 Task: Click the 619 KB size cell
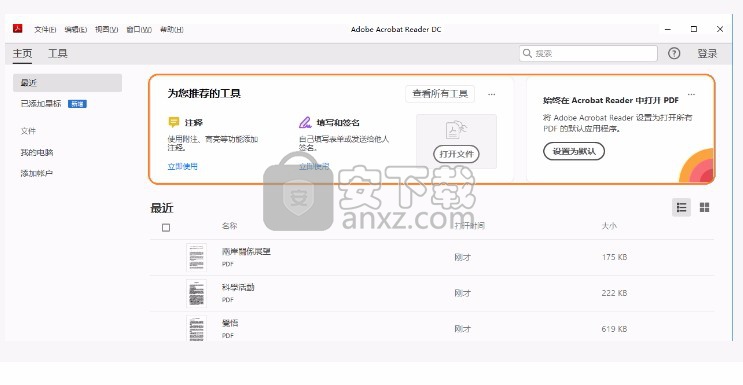[x=615, y=329]
